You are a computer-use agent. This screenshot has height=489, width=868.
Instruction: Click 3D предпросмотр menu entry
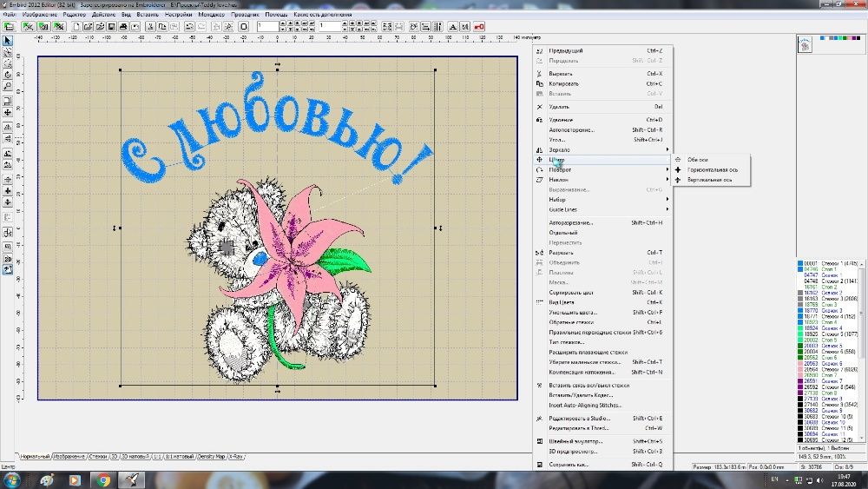click(602, 452)
